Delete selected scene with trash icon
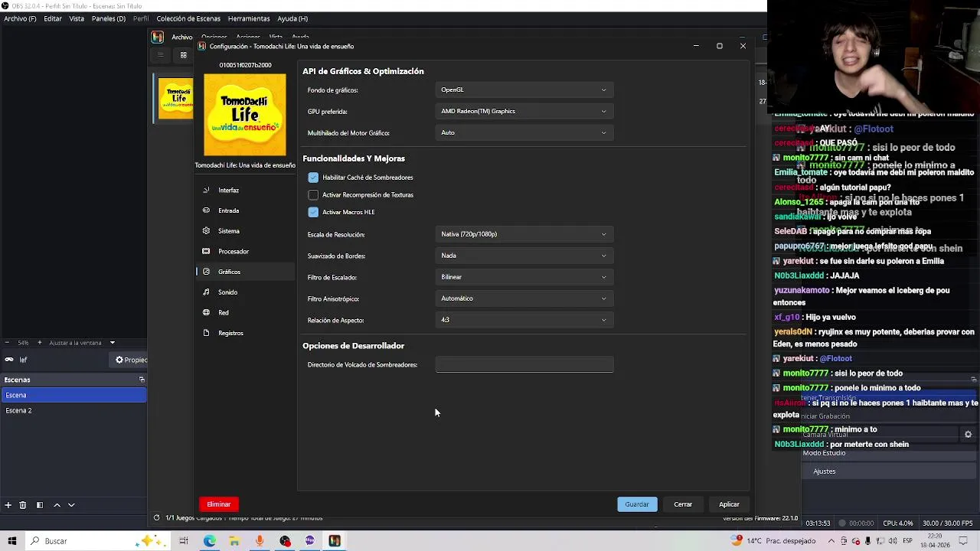The image size is (980, 551). (x=23, y=505)
